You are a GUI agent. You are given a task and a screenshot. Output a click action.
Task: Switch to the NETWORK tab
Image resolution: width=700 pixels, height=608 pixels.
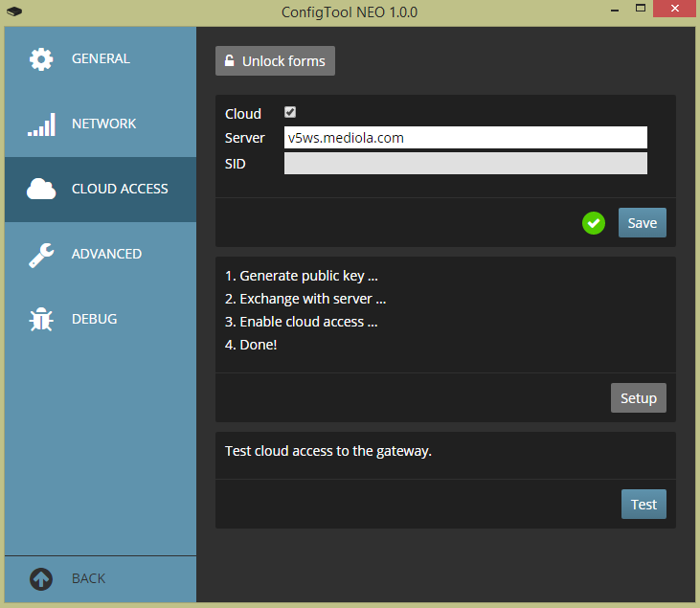[103, 124]
